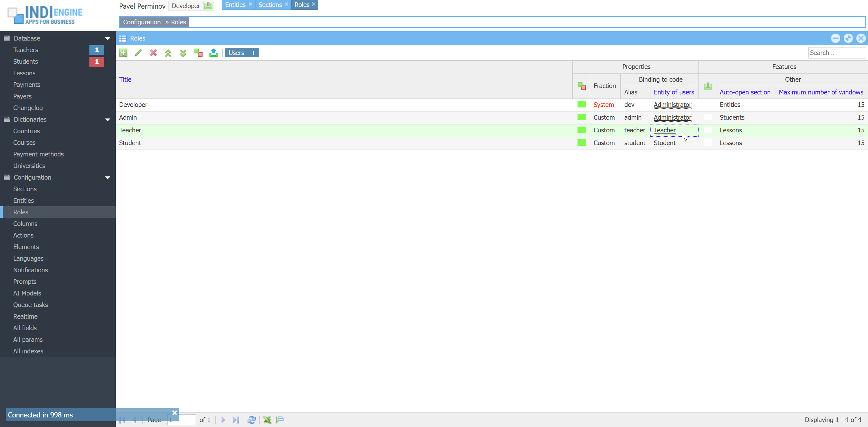868x427 pixels.
Task: Click the green add-new-role plus icon
Action: point(123,53)
